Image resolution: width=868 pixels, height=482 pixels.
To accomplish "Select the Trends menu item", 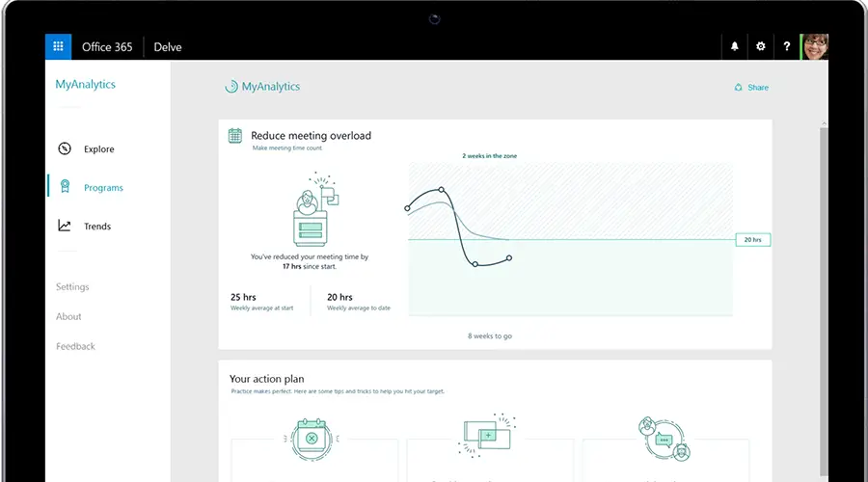I will [x=97, y=227].
